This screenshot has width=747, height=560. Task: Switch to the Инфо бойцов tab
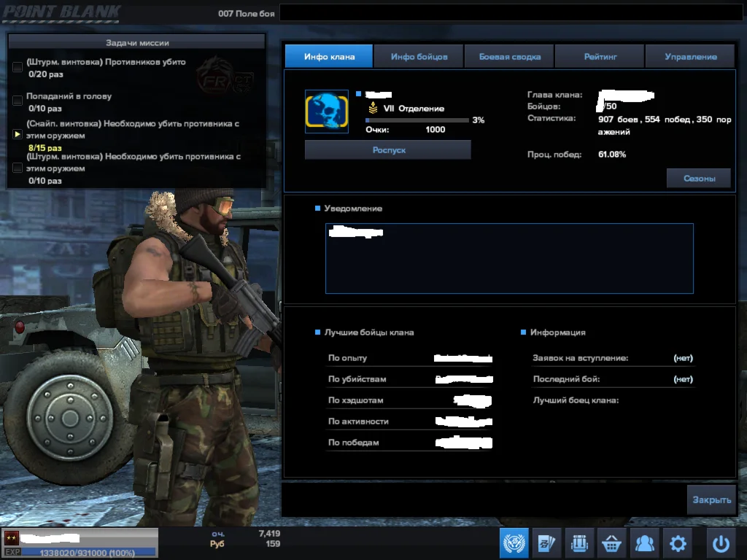click(419, 57)
